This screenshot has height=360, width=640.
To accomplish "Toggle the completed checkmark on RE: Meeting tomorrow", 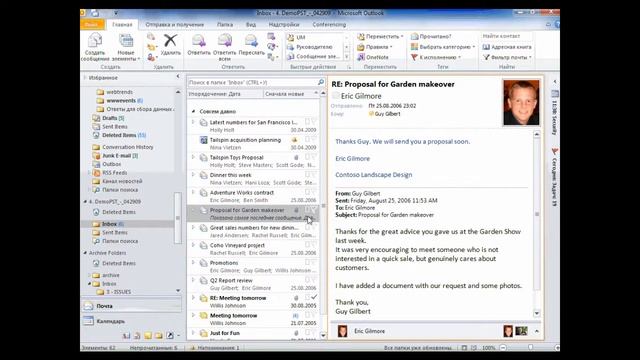I will [314, 297].
